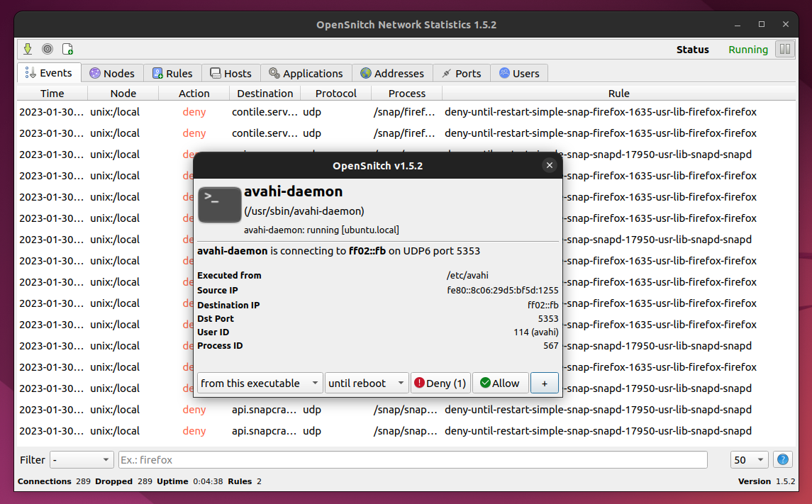The image size is (812, 504).
Task: Click the red exclamation icon on Deny button
Action: pyautogui.click(x=419, y=382)
